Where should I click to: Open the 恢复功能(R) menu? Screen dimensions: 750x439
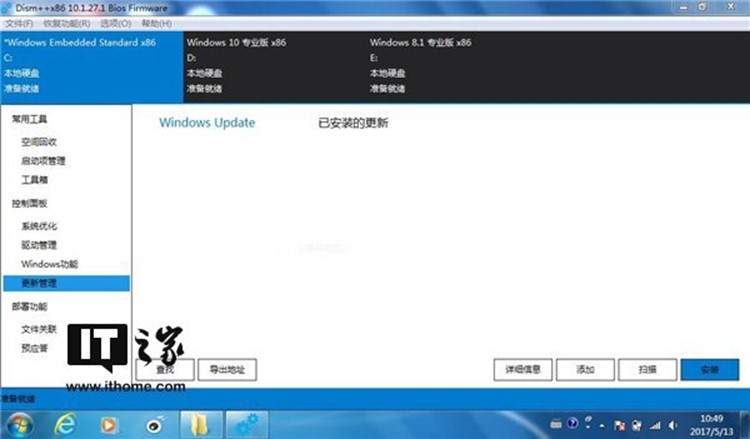click(x=67, y=23)
